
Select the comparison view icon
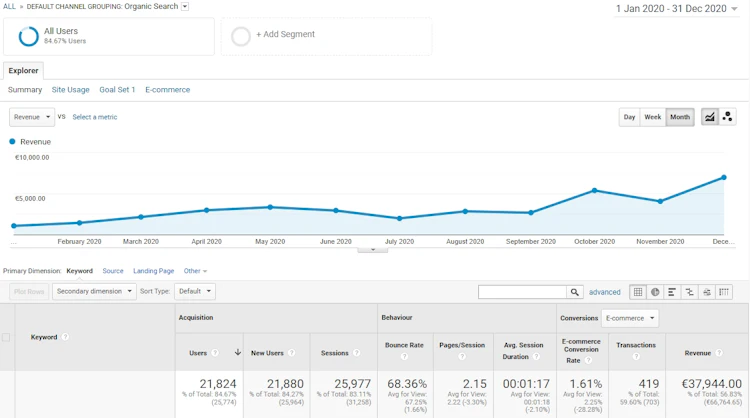point(689,292)
